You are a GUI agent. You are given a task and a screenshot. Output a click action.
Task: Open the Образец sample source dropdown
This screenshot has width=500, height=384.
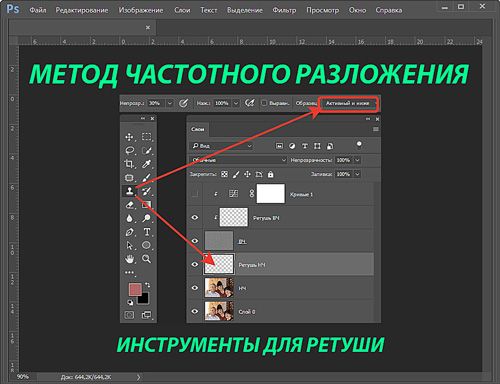point(349,103)
